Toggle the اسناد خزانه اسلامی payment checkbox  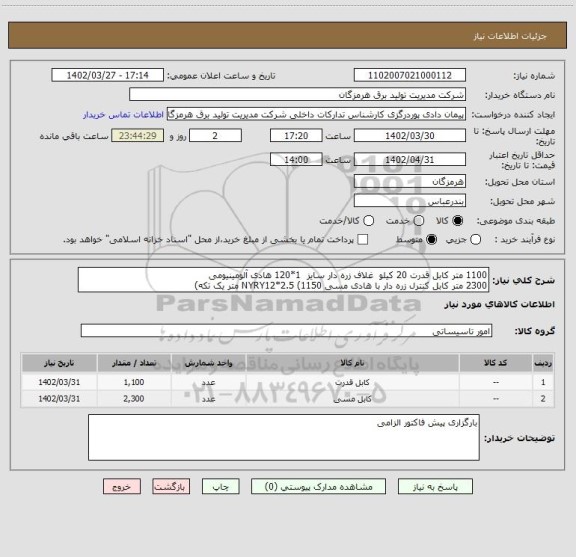(363, 240)
